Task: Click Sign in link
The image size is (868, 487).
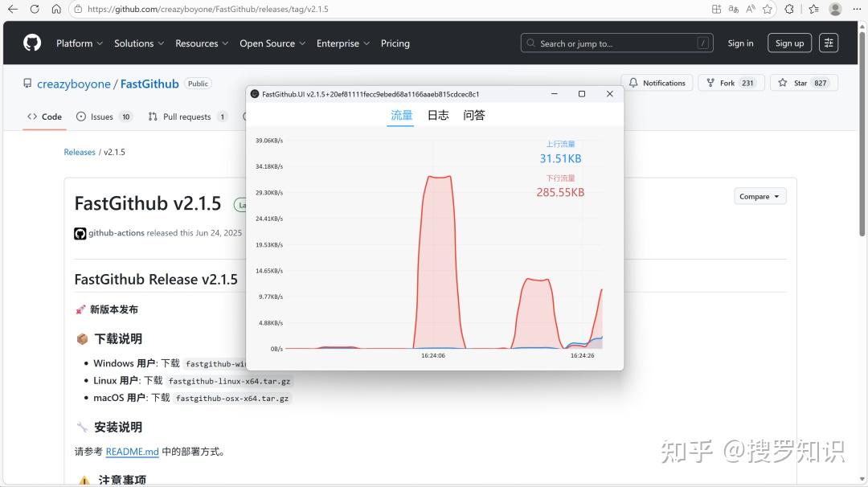Action: coord(740,43)
